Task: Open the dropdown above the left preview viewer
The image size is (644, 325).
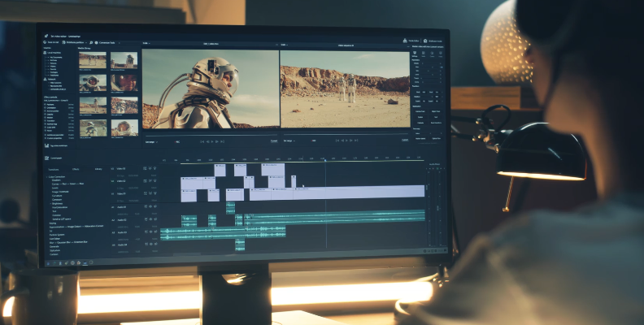Action: pyautogui.click(x=147, y=43)
